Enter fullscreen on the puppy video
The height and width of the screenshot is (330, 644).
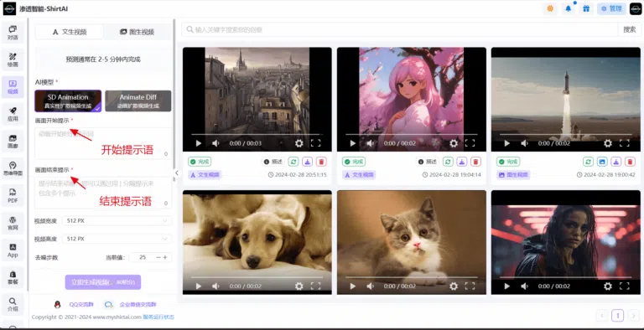click(x=315, y=286)
